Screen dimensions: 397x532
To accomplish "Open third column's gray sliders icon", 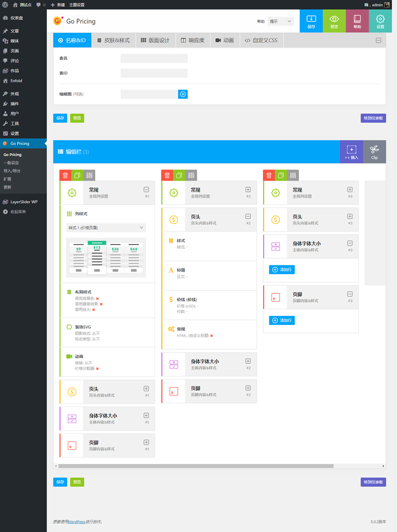I will pos(293,175).
